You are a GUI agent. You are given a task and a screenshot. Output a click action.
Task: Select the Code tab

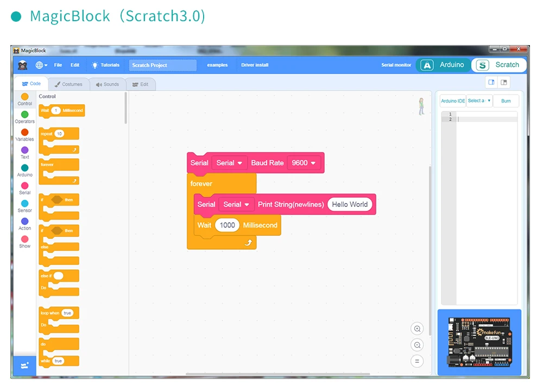pos(31,84)
